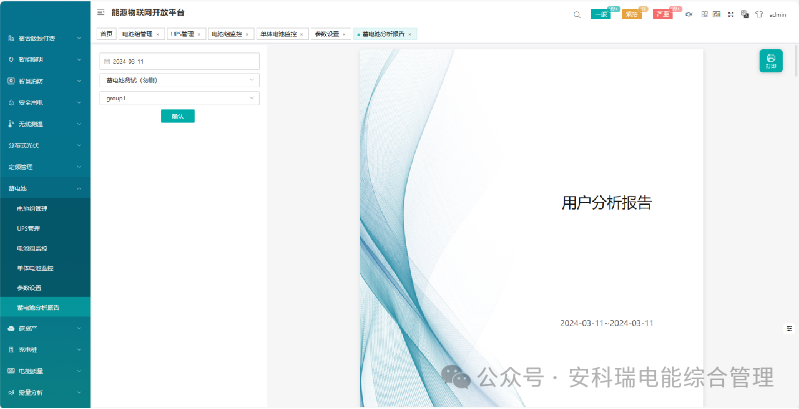Viewport: 799px width, 409px height.
Task: Open the language translate icon
Action: (744, 15)
